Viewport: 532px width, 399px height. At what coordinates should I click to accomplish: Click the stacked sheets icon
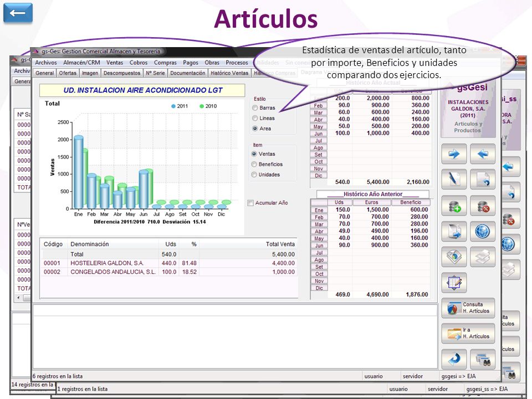pyautogui.click(x=483, y=257)
